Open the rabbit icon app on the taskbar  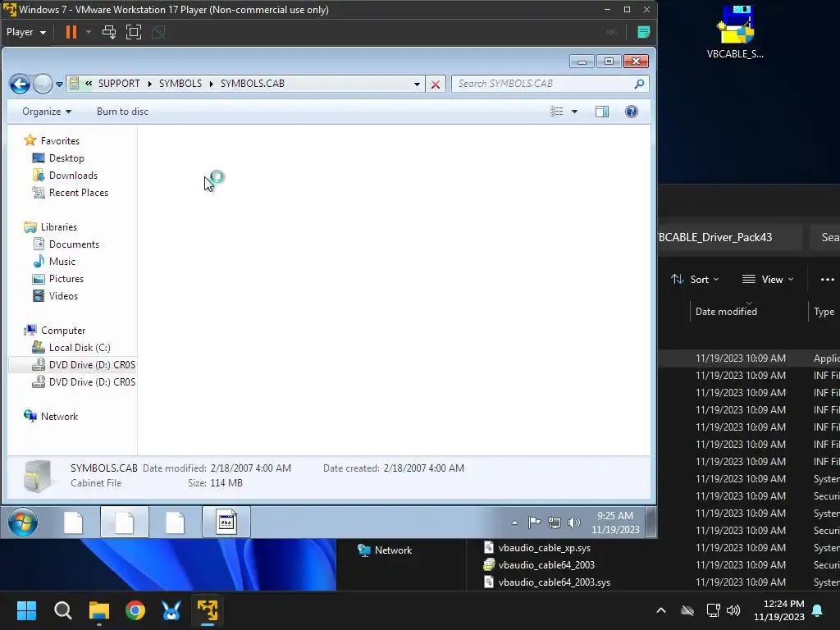coord(171,610)
